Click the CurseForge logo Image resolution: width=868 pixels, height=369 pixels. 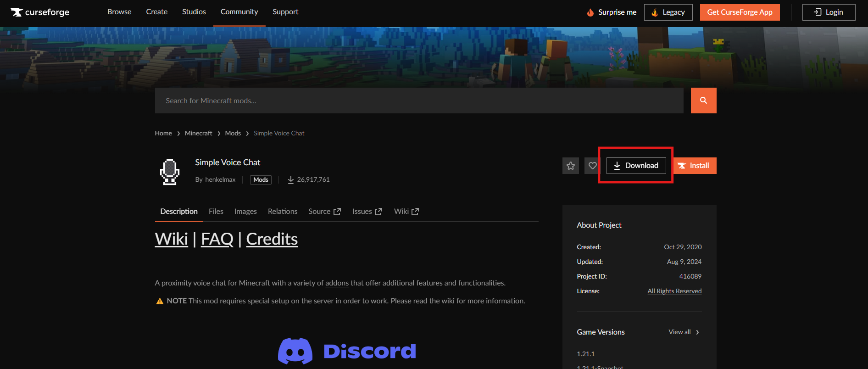(40, 12)
